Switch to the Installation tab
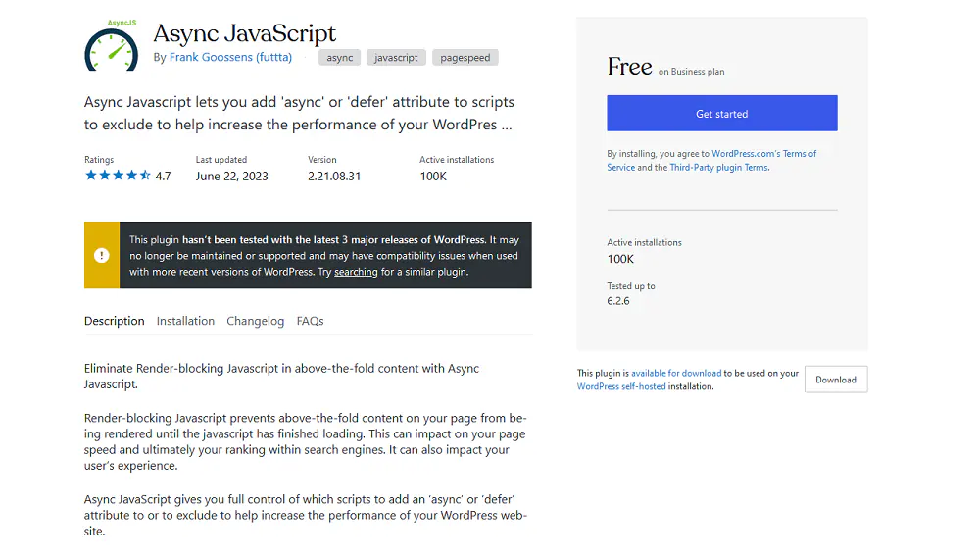 point(185,321)
